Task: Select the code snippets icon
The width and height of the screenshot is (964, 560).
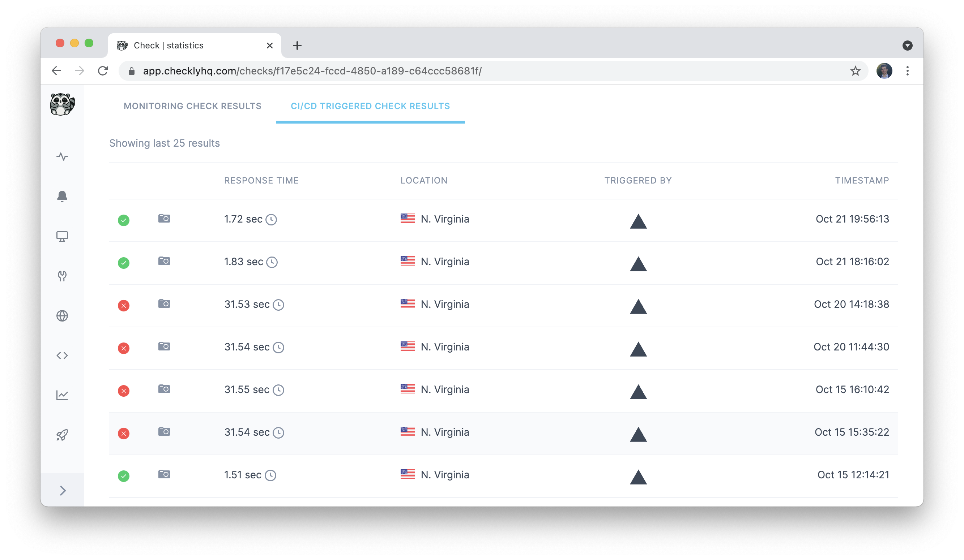Action: [62, 356]
